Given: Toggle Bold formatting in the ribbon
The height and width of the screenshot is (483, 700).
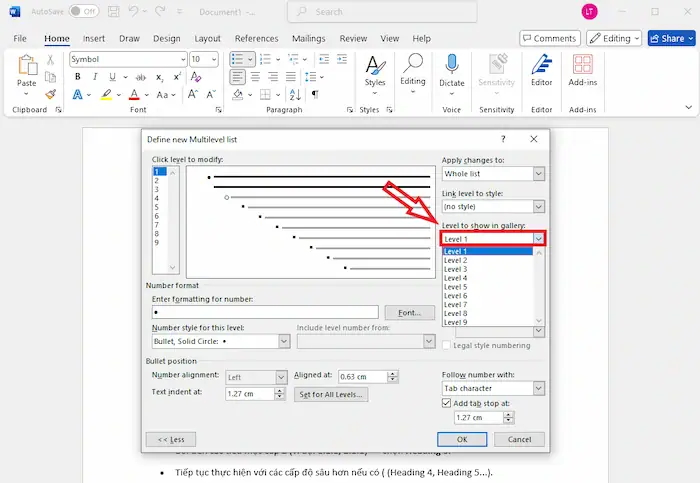Looking at the screenshot, I should [77, 76].
